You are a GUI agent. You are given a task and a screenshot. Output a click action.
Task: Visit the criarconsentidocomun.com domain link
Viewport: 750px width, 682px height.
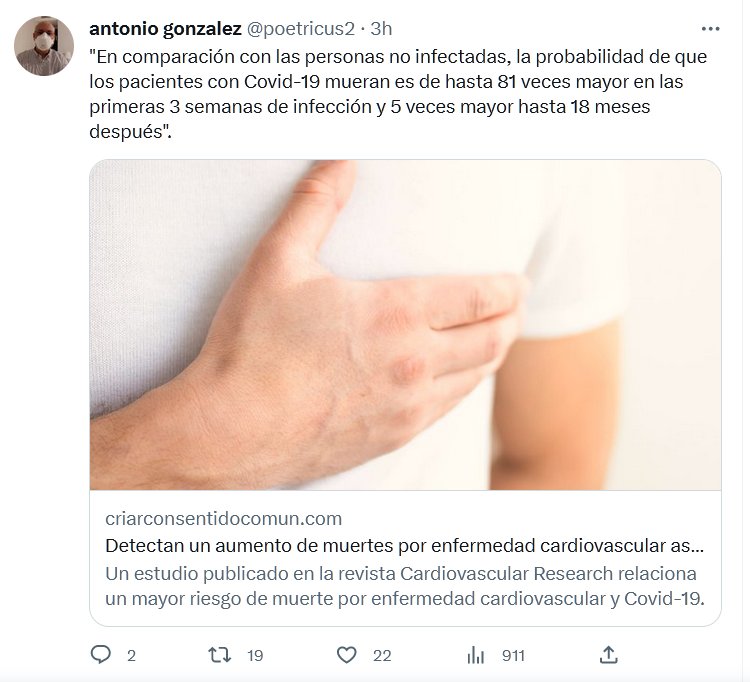point(223,518)
